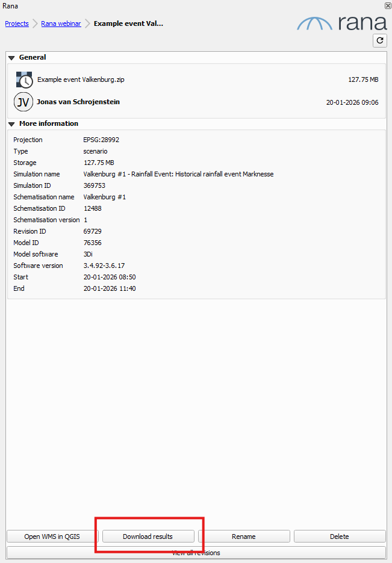Click the Download results button

[148, 537]
